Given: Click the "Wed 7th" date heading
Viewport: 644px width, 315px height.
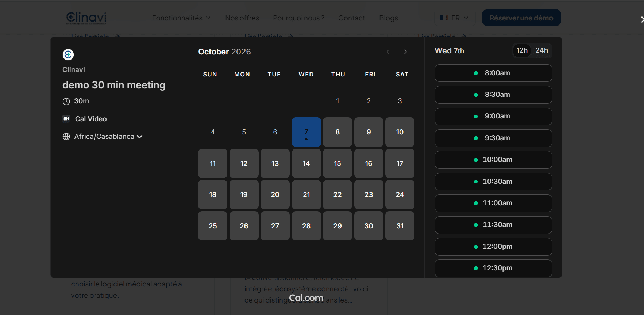Looking at the screenshot, I should tap(450, 51).
